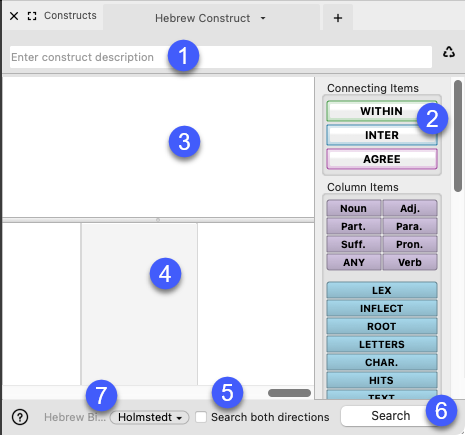Open the Holmstedt dropdown
This screenshot has width=465, height=435.
pyautogui.click(x=150, y=417)
